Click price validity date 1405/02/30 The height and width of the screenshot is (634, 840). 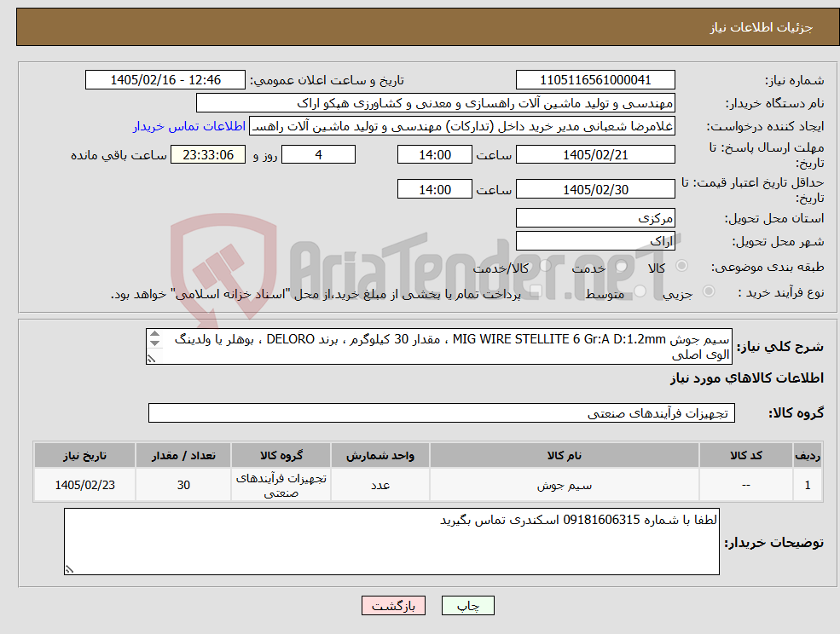coord(595,189)
